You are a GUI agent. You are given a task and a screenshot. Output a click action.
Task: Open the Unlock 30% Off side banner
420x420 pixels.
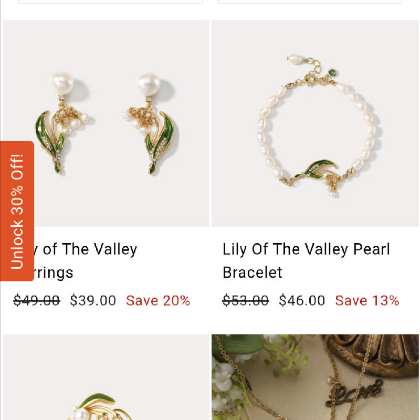(17, 211)
